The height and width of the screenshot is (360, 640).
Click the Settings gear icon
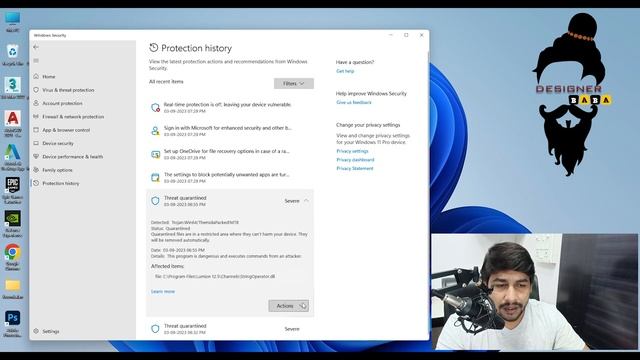(x=36, y=331)
